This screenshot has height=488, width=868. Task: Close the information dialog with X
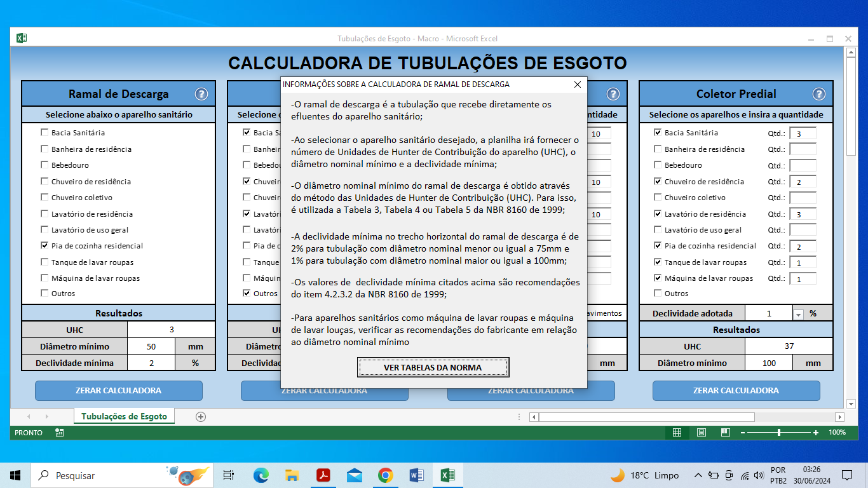tap(577, 85)
